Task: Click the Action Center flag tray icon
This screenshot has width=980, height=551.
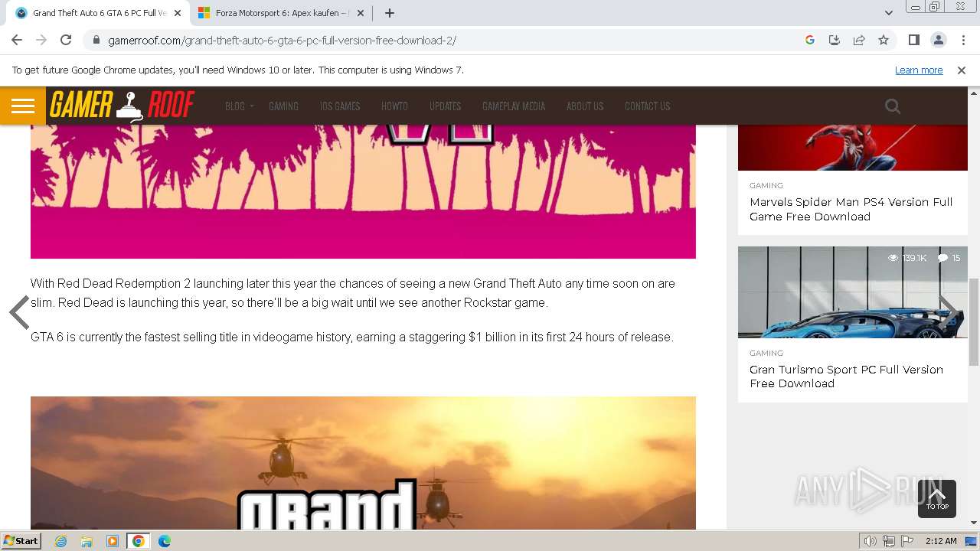Action: coord(906,541)
